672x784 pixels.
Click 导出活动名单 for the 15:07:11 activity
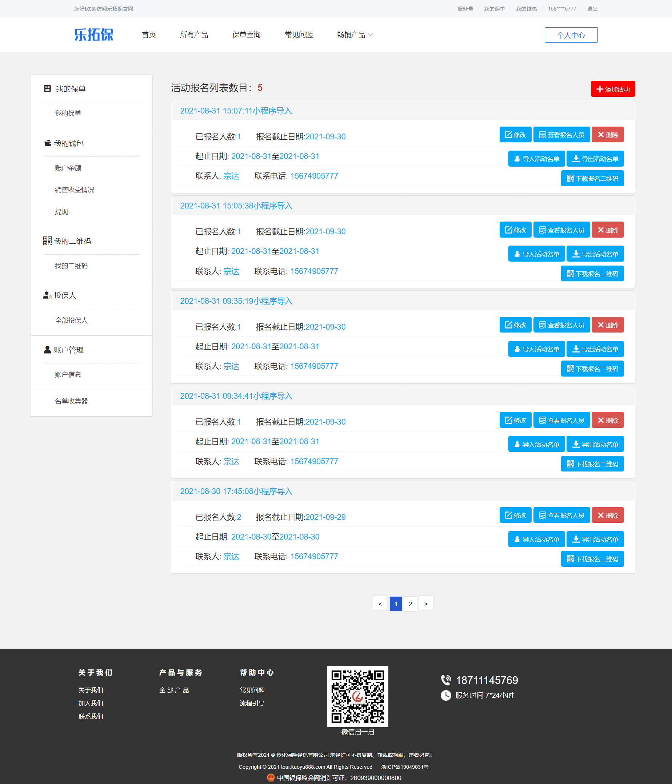click(x=595, y=159)
